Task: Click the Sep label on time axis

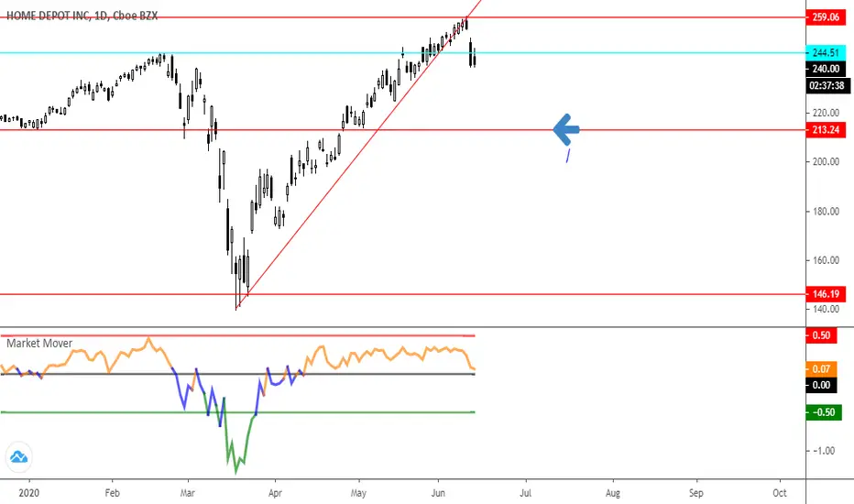Action: [696, 493]
